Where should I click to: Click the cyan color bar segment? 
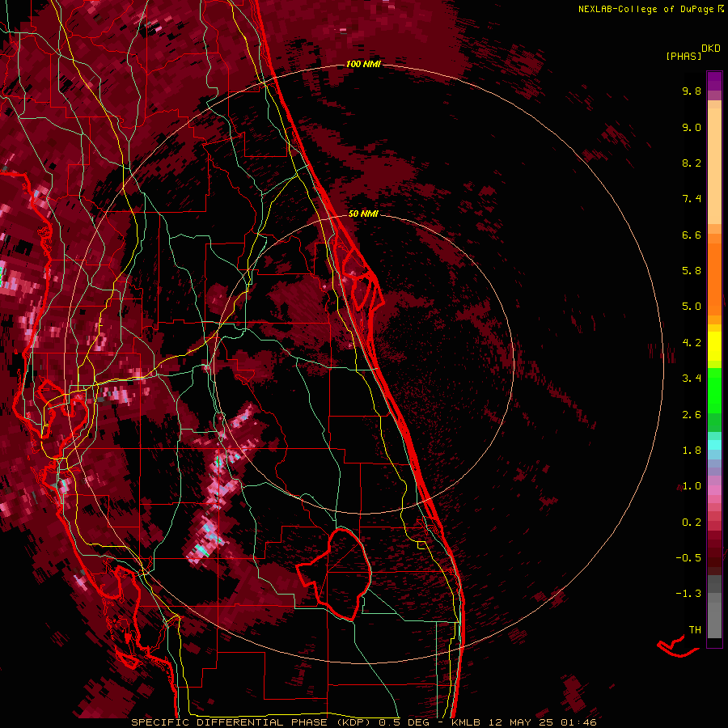tap(714, 444)
